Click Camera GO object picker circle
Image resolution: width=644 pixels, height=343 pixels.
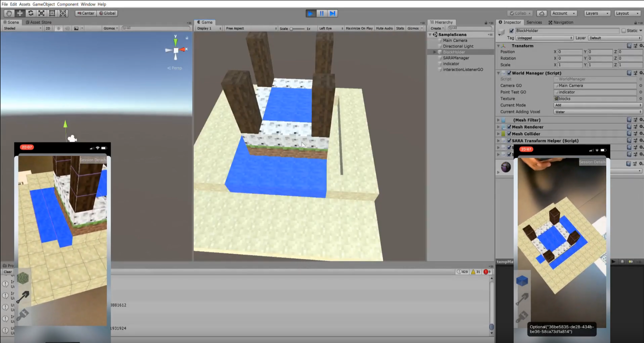coord(641,86)
